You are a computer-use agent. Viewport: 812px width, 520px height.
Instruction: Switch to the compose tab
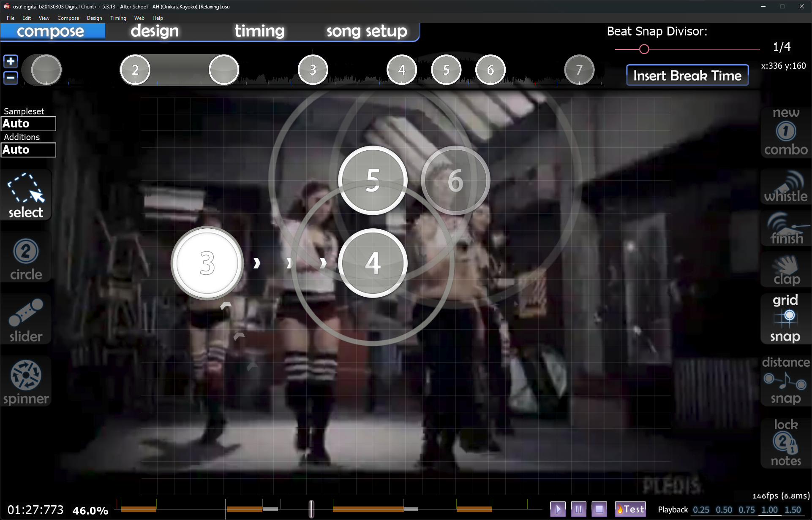(x=52, y=31)
